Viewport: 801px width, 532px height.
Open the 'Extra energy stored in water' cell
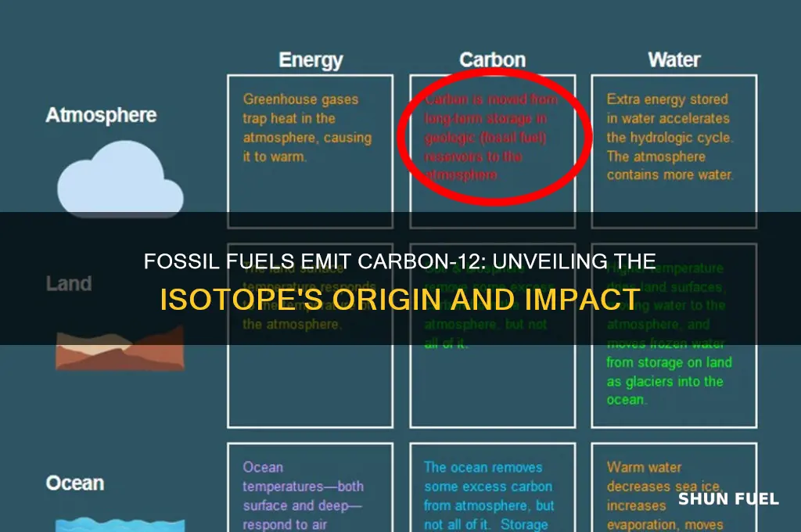pyautogui.click(x=674, y=151)
